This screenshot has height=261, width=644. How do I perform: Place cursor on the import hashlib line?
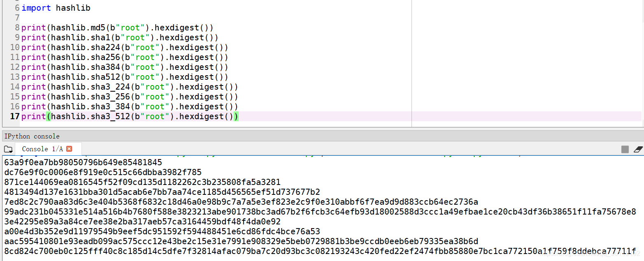pos(56,8)
